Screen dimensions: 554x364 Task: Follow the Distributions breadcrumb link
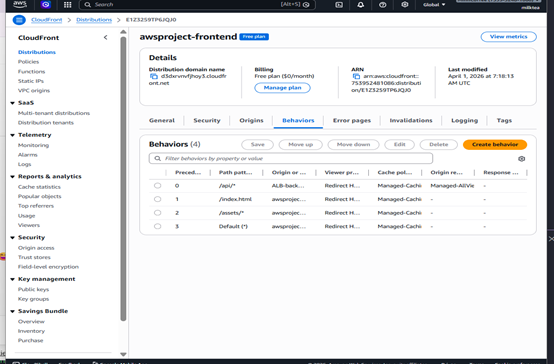click(94, 20)
